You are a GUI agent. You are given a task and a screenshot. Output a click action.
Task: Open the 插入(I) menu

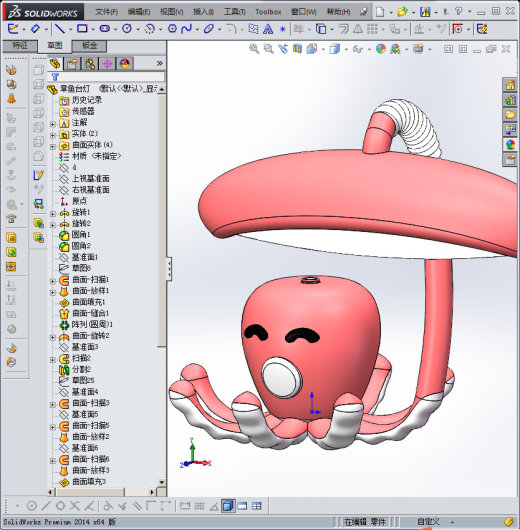coord(203,12)
